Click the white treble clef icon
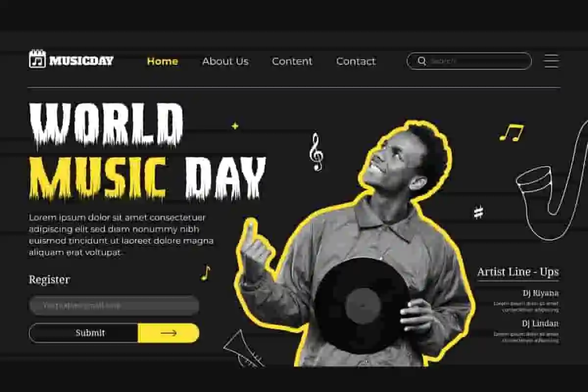The width and height of the screenshot is (588, 392). [x=317, y=152]
